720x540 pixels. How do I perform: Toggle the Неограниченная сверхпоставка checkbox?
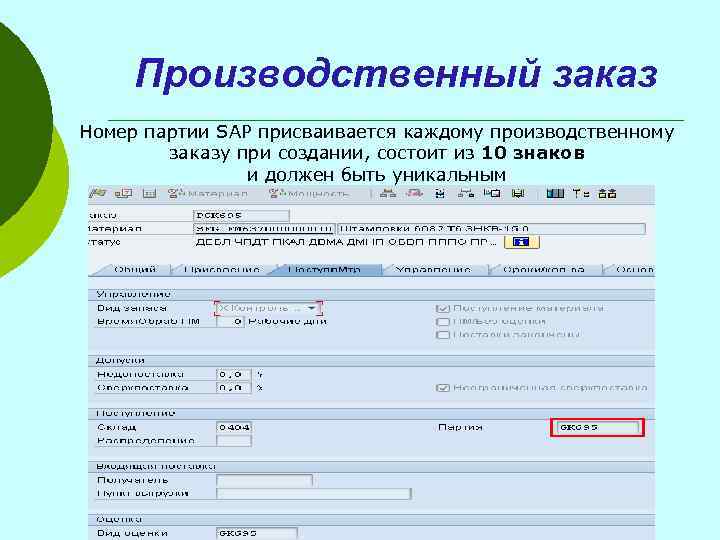(442, 388)
